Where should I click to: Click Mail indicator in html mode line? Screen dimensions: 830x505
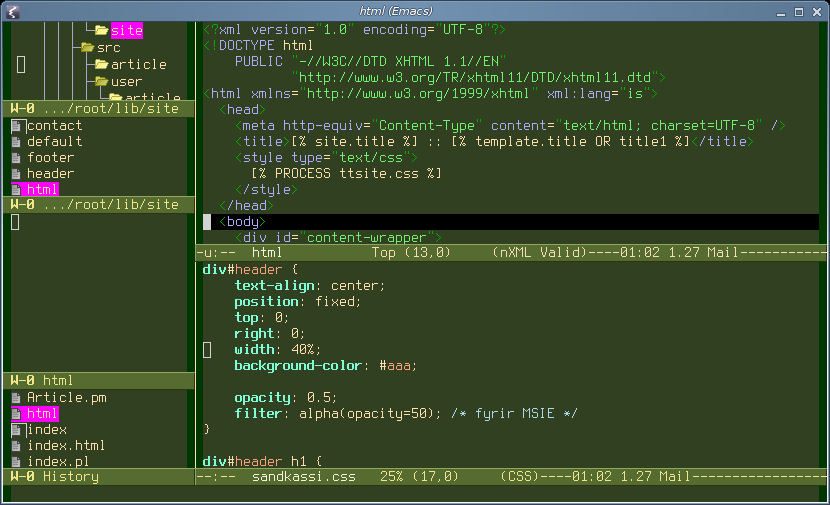pyautogui.click(x=723, y=253)
